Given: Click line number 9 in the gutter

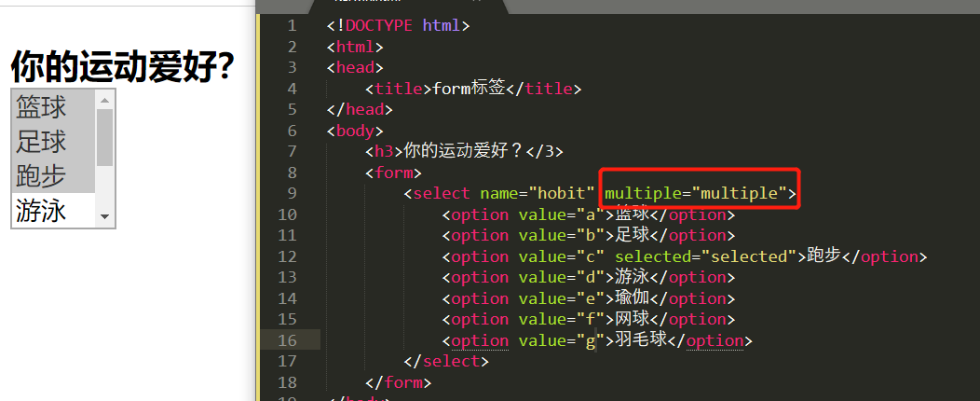Looking at the screenshot, I should tap(292, 193).
